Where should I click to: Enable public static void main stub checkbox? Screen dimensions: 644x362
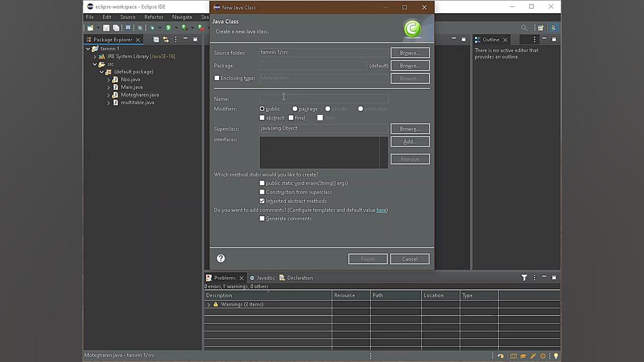point(262,183)
